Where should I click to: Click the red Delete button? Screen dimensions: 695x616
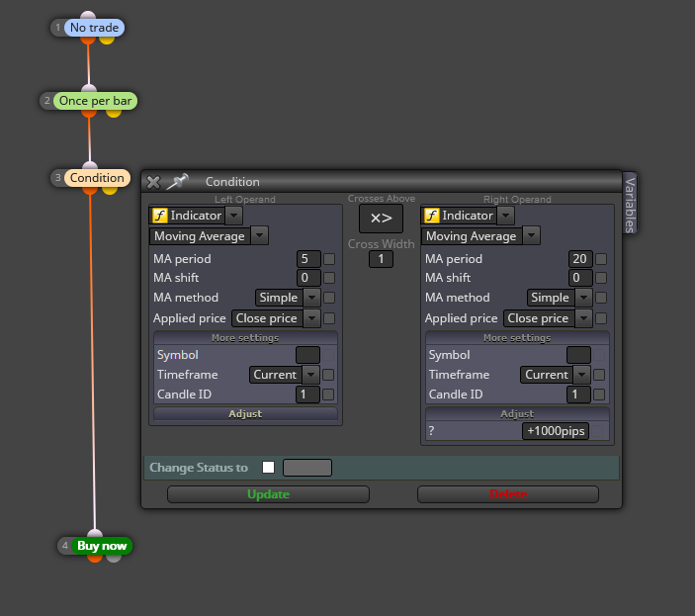[x=508, y=494]
